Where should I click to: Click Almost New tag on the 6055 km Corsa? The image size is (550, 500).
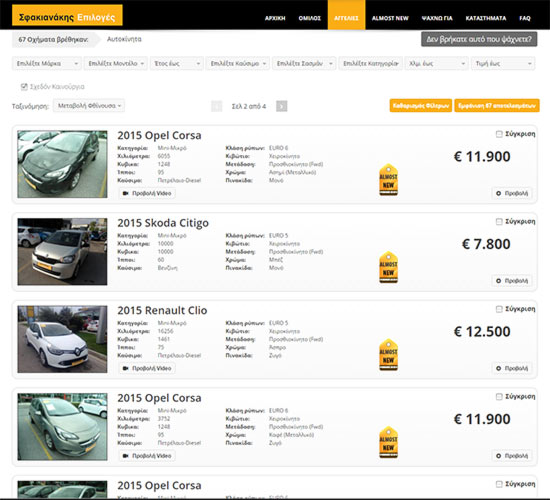pyautogui.click(x=388, y=180)
